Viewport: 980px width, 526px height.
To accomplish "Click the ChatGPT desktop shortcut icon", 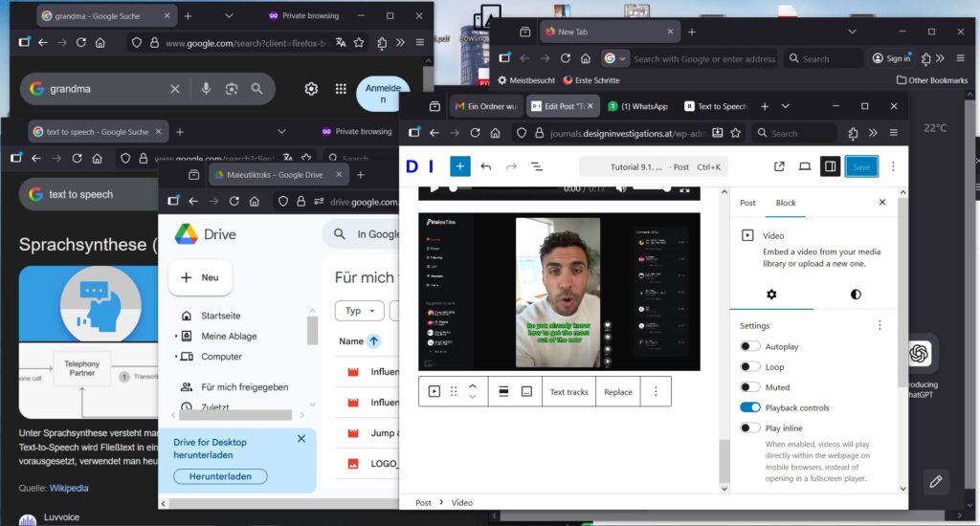I will coord(919,354).
